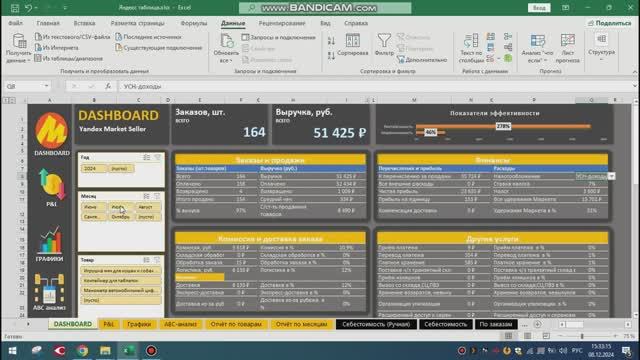Screen dimensions: 640x360
Task: Open Последние источники
Action: click(148, 37)
